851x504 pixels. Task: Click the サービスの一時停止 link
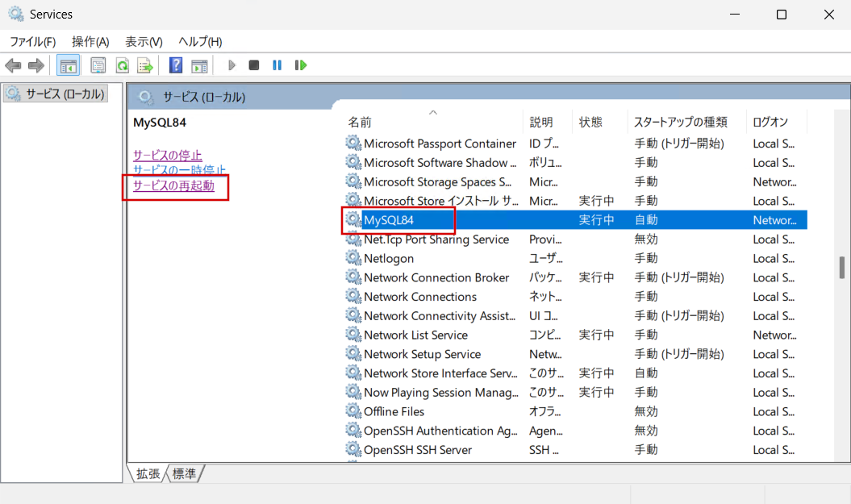click(179, 170)
